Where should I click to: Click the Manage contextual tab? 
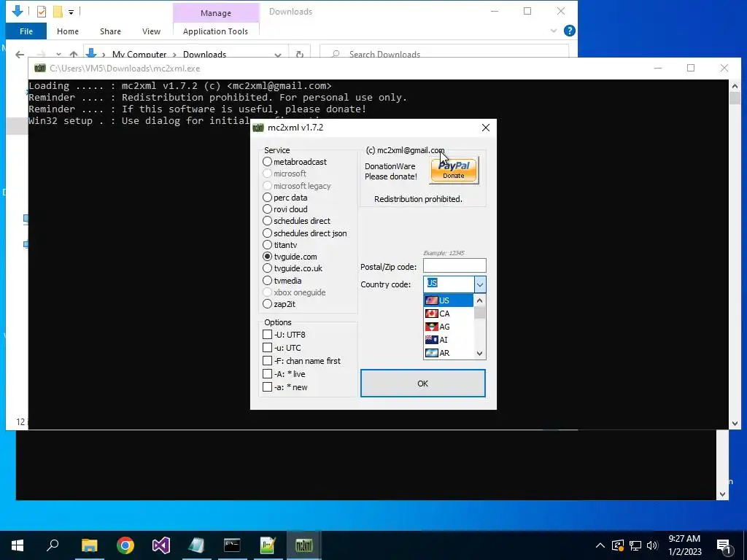pyautogui.click(x=216, y=13)
